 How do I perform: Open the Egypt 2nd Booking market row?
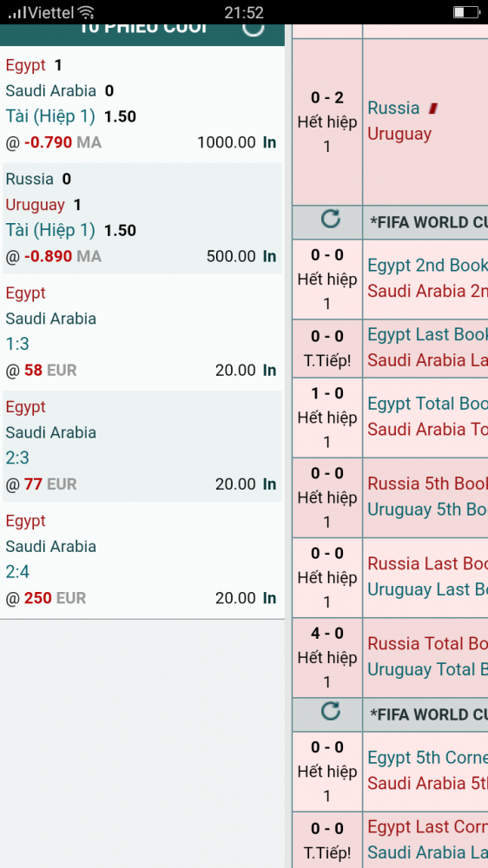390,279
